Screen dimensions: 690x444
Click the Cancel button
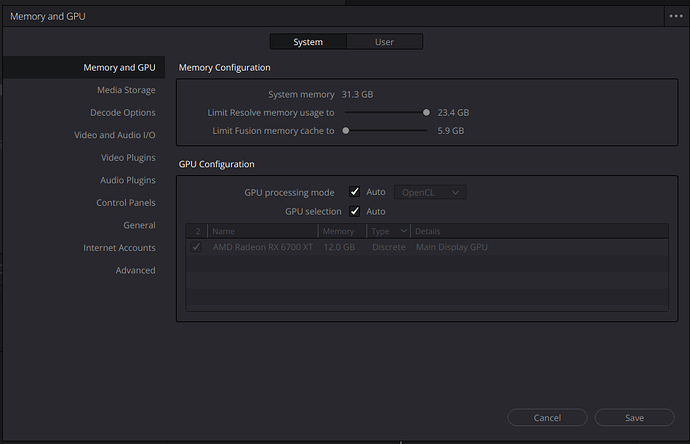click(x=547, y=418)
